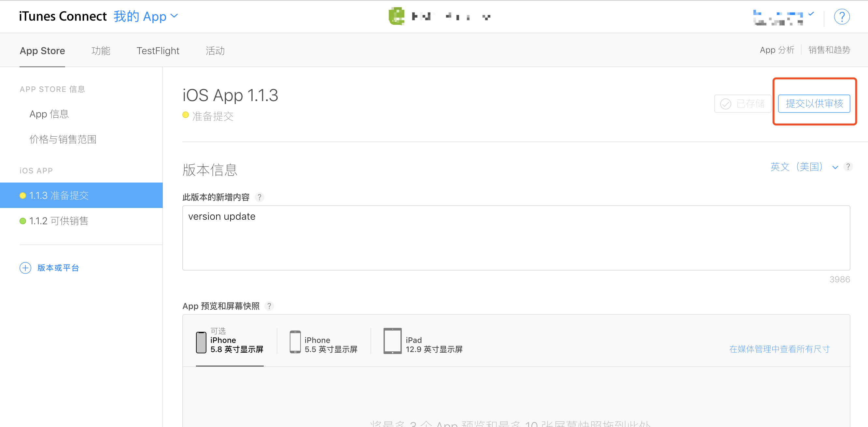
Task: Click the help question mark in header
Action: (841, 17)
